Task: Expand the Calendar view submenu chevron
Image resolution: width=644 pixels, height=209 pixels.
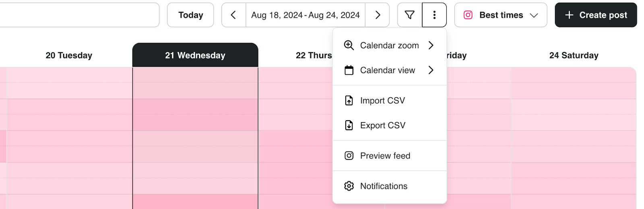Action: point(431,70)
